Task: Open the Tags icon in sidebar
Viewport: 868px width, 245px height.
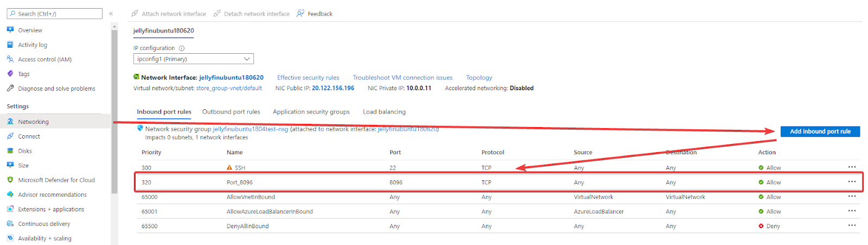Action: click(x=10, y=74)
